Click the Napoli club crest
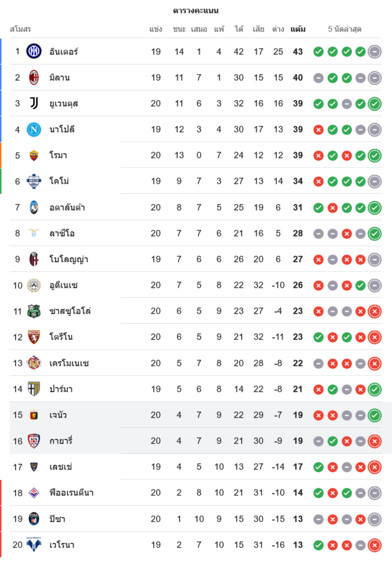Image resolution: width=392 pixels, height=562 pixels. pyautogui.click(x=34, y=129)
